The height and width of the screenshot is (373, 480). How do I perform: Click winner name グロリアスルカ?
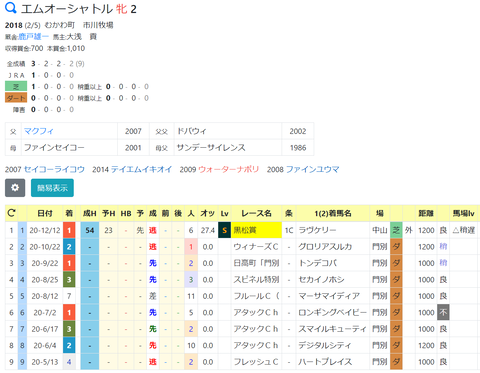coord(325,247)
